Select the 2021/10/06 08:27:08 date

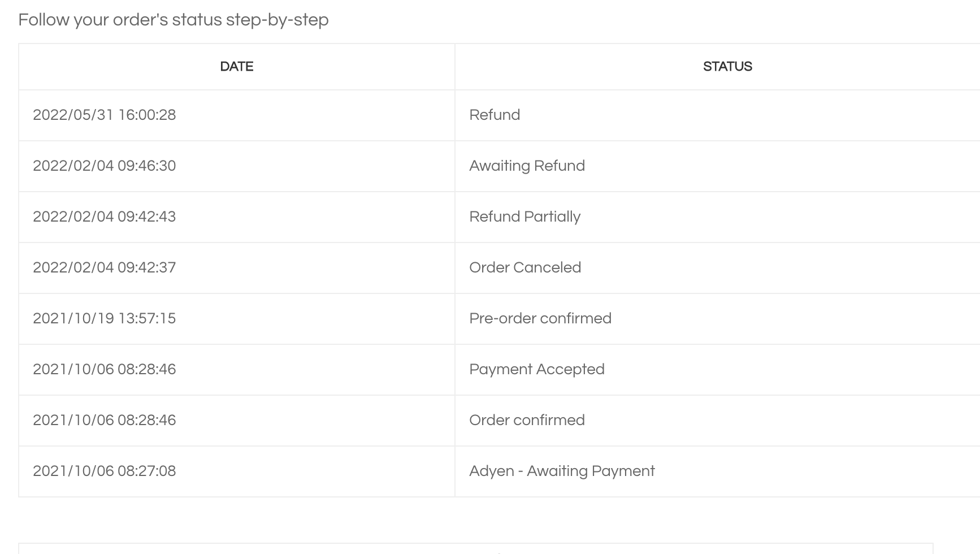[x=105, y=471]
